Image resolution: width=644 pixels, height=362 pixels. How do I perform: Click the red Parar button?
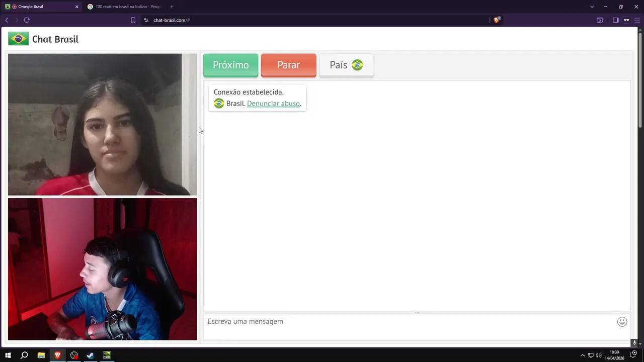[288, 65]
